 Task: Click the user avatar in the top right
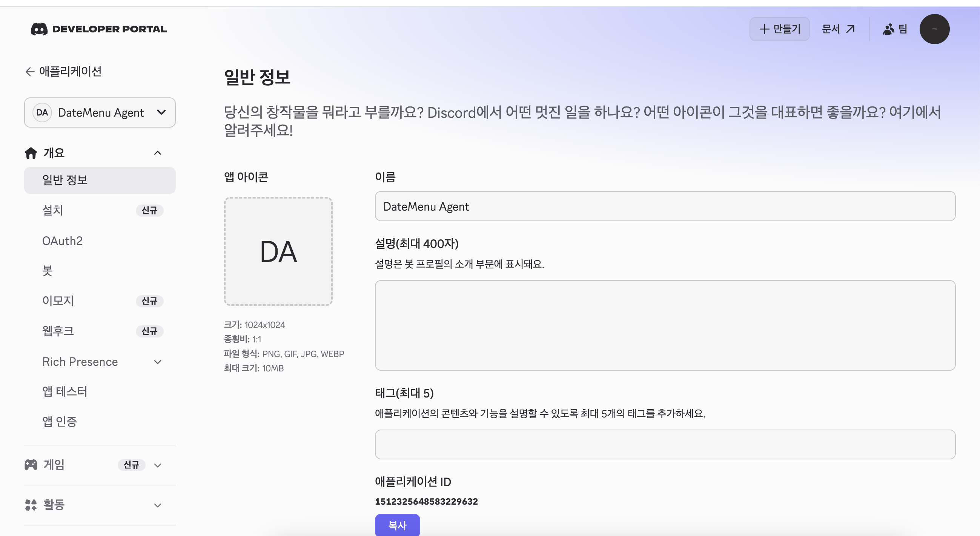point(934,29)
